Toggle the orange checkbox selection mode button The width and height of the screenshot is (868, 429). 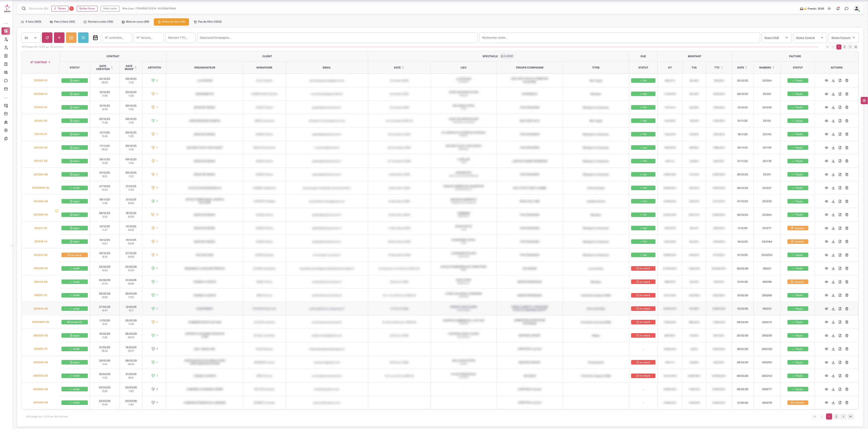tap(72, 37)
